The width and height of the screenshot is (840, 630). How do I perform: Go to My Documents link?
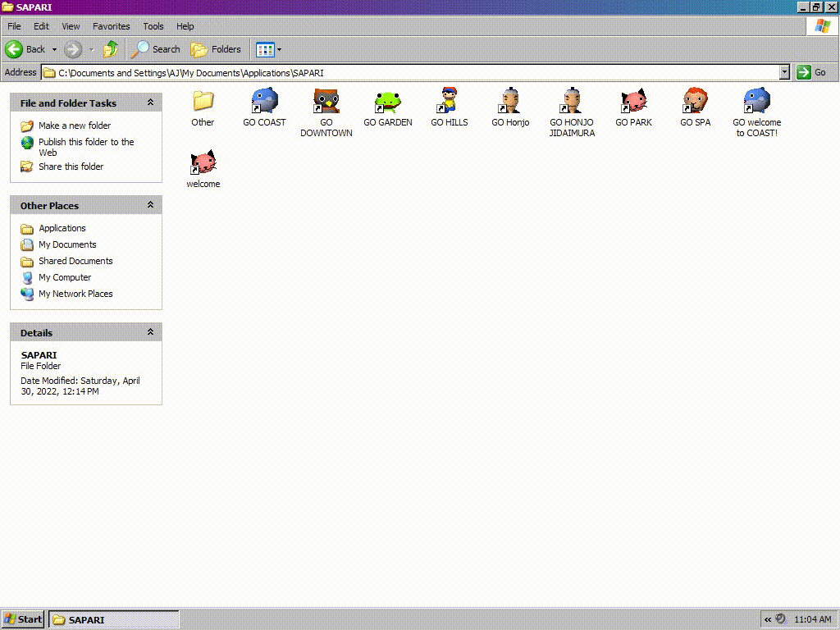pyautogui.click(x=67, y=244)
